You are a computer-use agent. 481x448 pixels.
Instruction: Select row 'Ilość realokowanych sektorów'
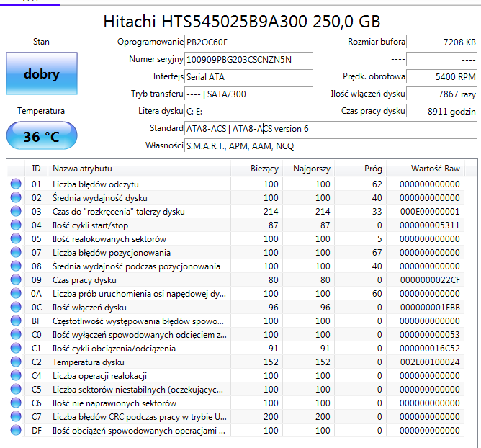pos(235,238)
